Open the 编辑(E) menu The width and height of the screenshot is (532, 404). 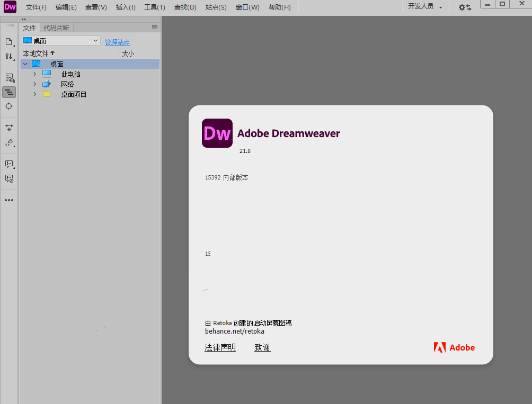pos(66,7)
